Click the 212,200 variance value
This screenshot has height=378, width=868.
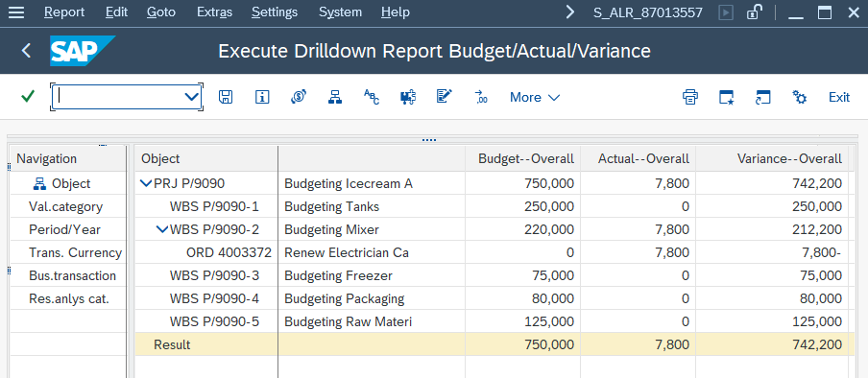click(x=816, y=229)
